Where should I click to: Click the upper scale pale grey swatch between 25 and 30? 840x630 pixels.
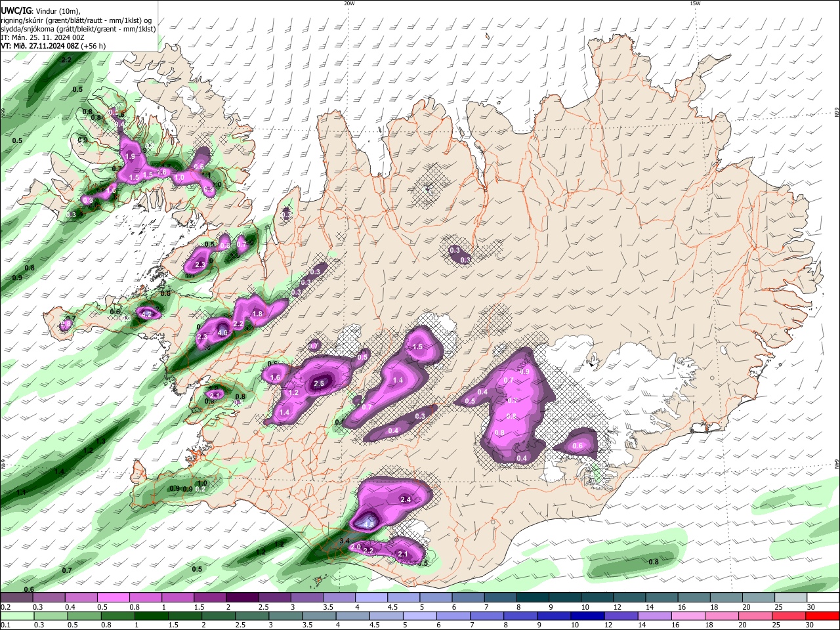click(x=791, y=598)
